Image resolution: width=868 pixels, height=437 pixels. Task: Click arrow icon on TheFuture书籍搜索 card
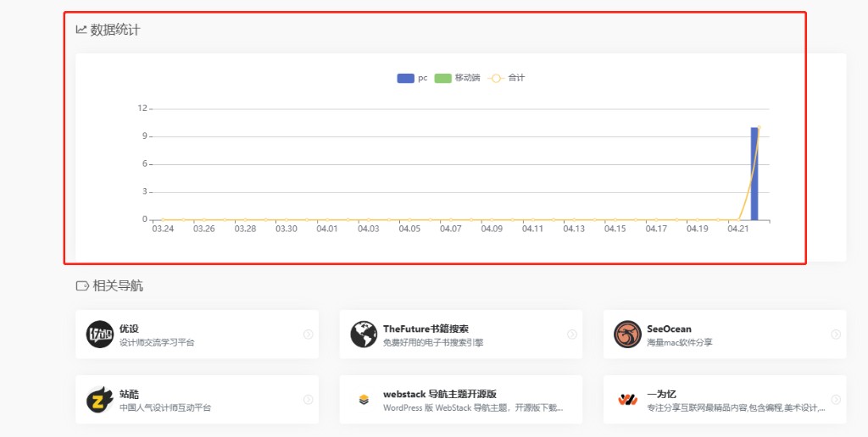(572, 335)
